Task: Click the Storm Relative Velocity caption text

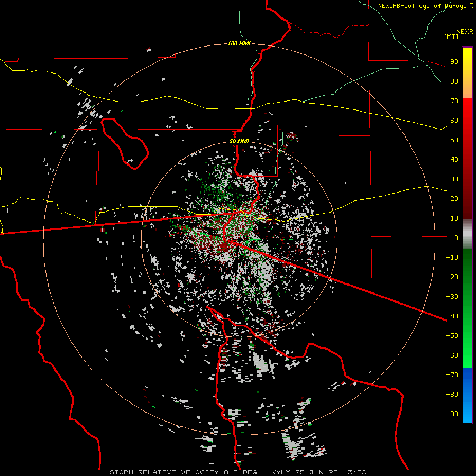Action: tap(237, 472)
